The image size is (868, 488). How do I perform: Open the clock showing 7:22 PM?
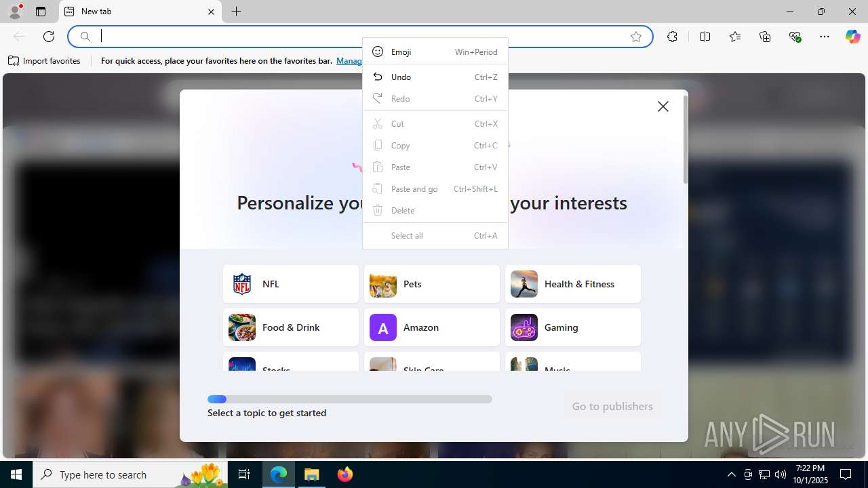click(810, 474)
